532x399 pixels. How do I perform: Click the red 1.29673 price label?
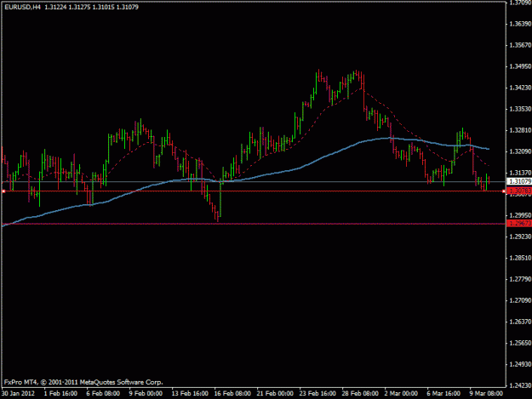click(x=518, y=223)
